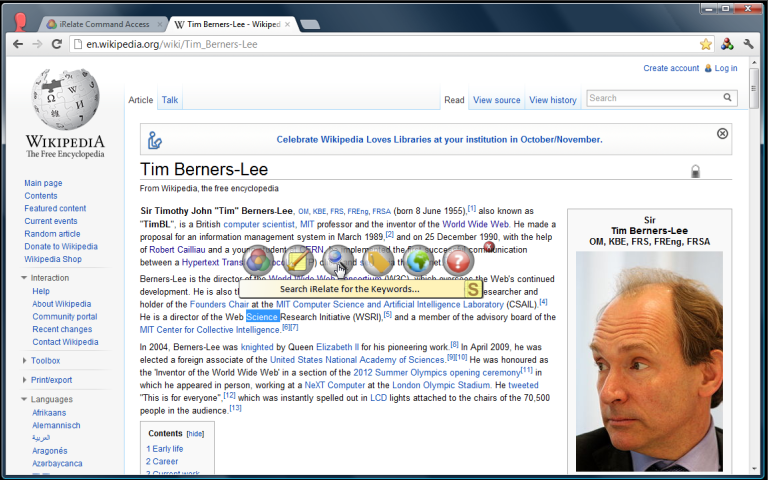
Task: Click citation footnote [4] after CSAIL
Action: [x=543, y=302]
